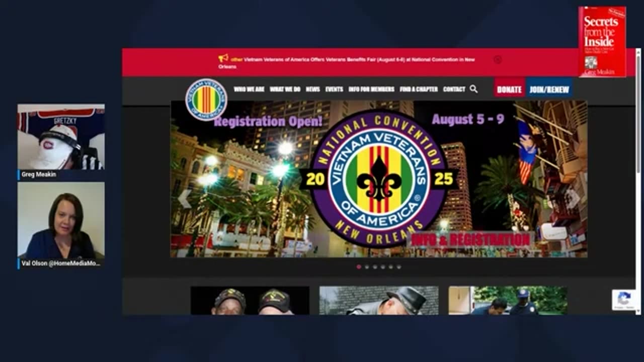Select the fifth carousel dot
Image resolution: width=644 pixels, height=362 pixels.
point(391,267)
